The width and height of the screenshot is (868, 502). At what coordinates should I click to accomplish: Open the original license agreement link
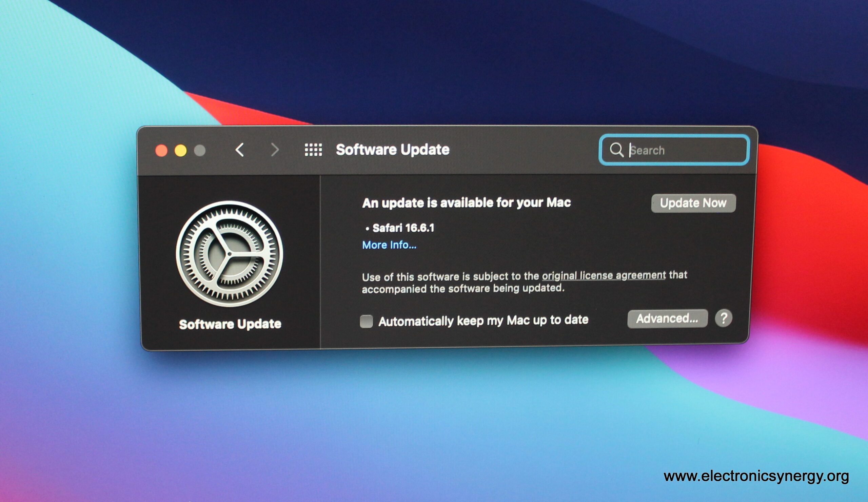pyautogui.click(x=604, y=276)
